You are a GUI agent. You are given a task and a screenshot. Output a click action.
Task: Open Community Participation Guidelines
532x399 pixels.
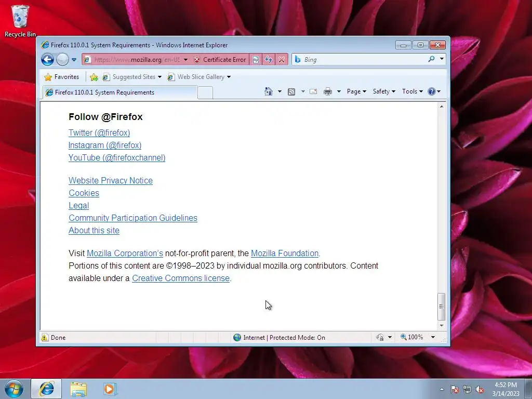[132, 218]
